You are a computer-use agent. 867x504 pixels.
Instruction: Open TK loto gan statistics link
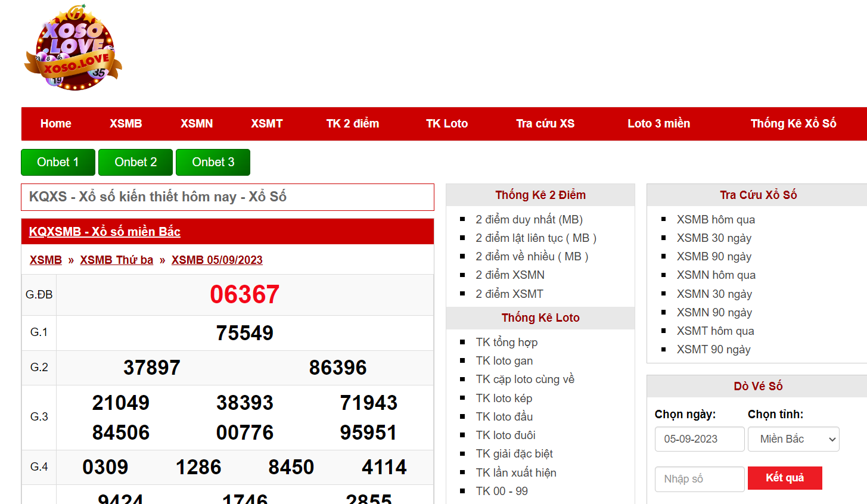point(504,360)
